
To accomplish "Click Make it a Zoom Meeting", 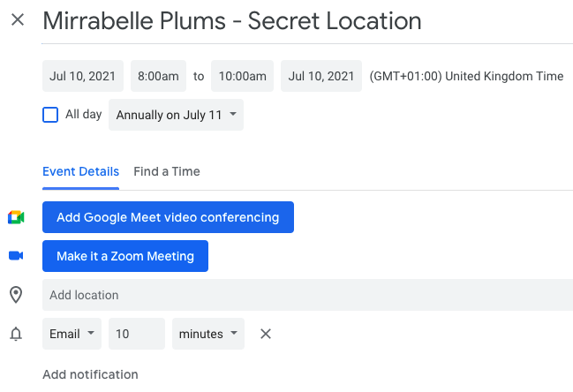I will click(125, 256).
